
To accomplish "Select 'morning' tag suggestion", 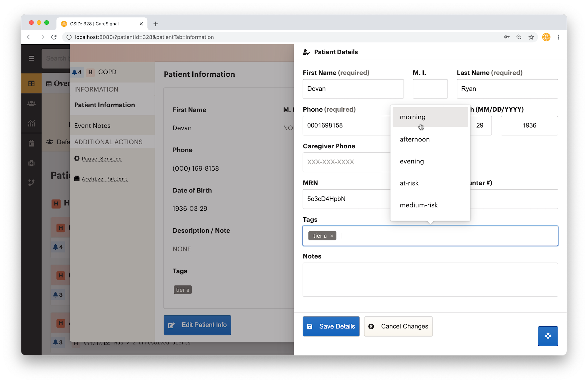I will coord(430,117).
